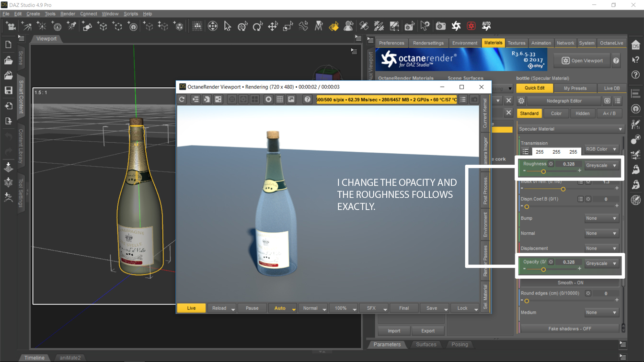This screenshot has height=362, width=644.
Task: Refresh the render in OctaneRender Viewport
Action: tap(182, 100)
